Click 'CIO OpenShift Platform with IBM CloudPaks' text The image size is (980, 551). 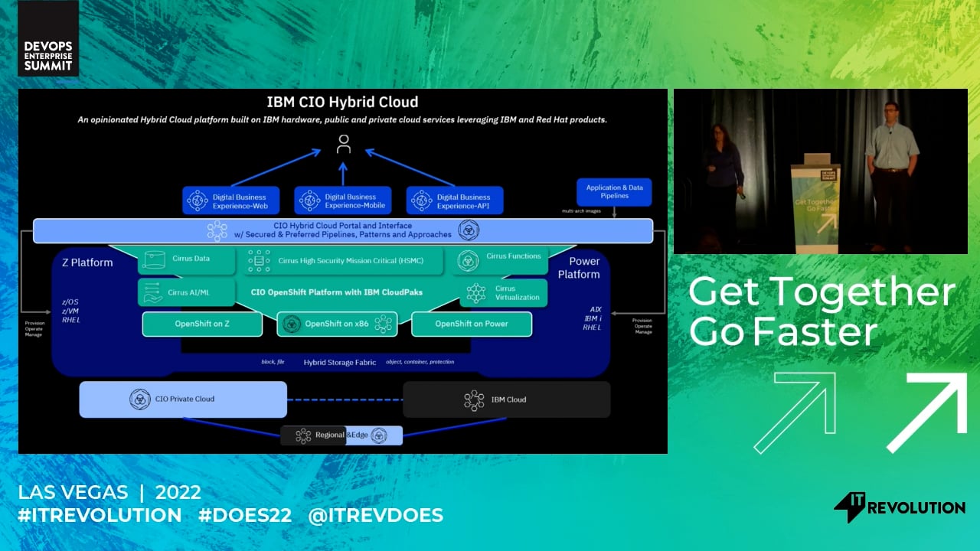[x=337, y=292]
